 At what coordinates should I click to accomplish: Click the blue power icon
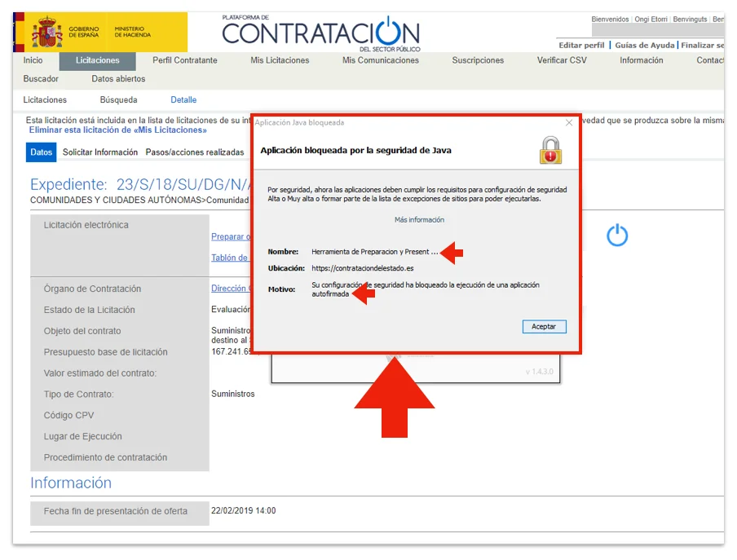pyautogui.click(x=617, y=235)
